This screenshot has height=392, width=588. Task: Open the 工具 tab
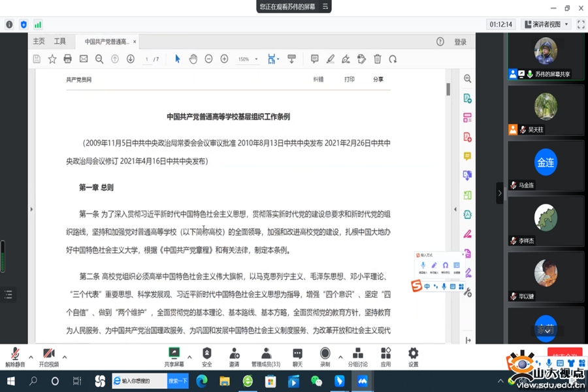(59, 42)
